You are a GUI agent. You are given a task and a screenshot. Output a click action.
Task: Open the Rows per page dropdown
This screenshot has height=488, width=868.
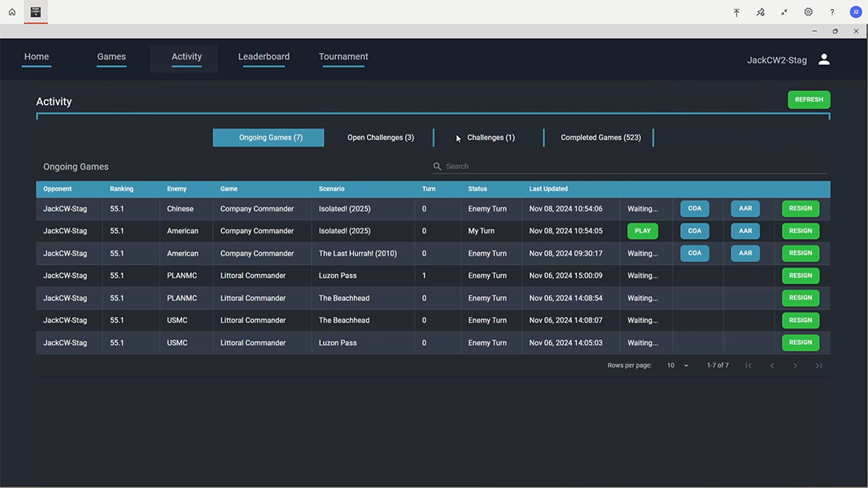(676, 365)
